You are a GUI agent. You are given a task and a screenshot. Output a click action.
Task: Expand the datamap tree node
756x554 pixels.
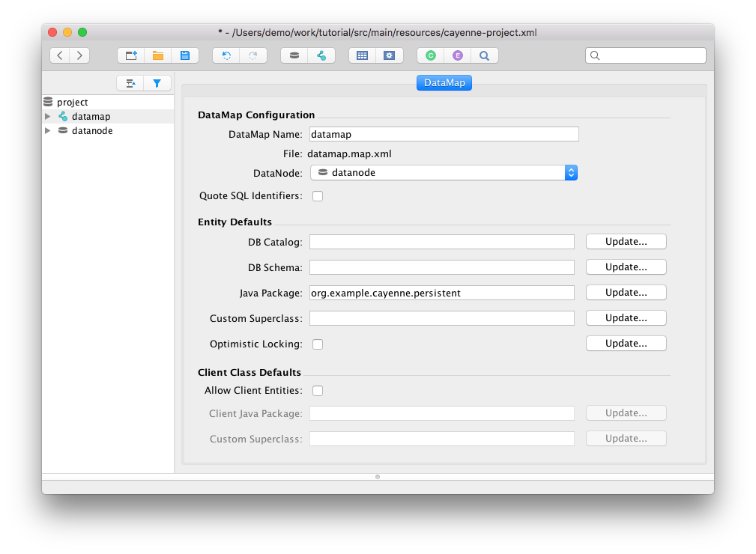click(48, 117)
